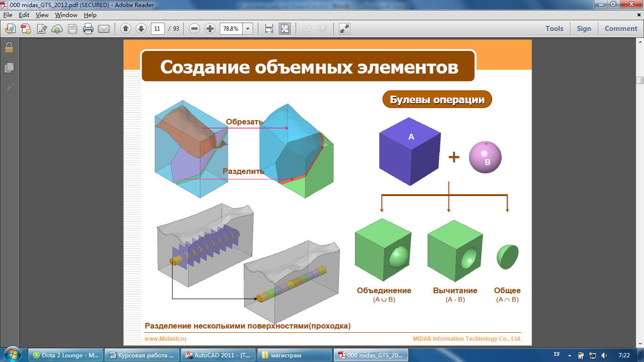The image size is (644, 362).
Task: Expand hidden tray icons arrow
Action: [570, 355]
